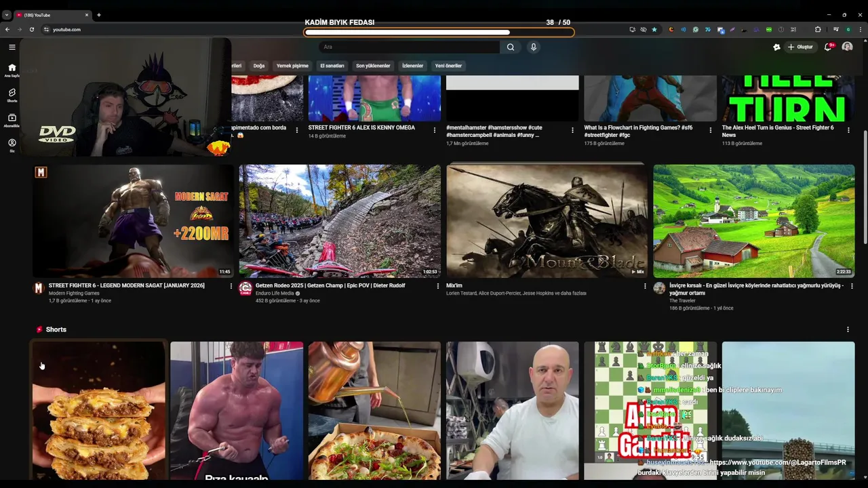Open the Modern Sagat +2200MR thumbnail
The image size is (868, 488).
pos(133,221)
